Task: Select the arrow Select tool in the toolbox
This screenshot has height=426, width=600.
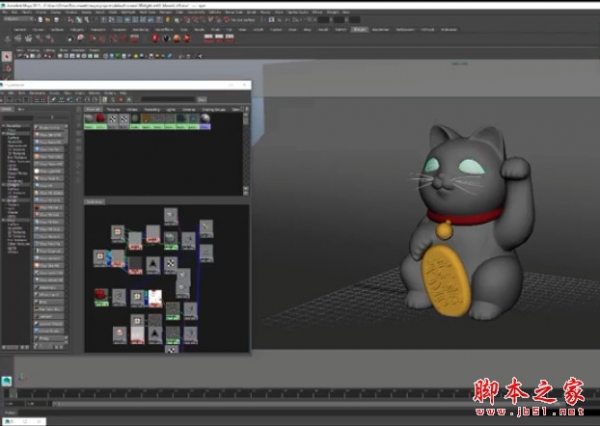Action: [7, 57]
